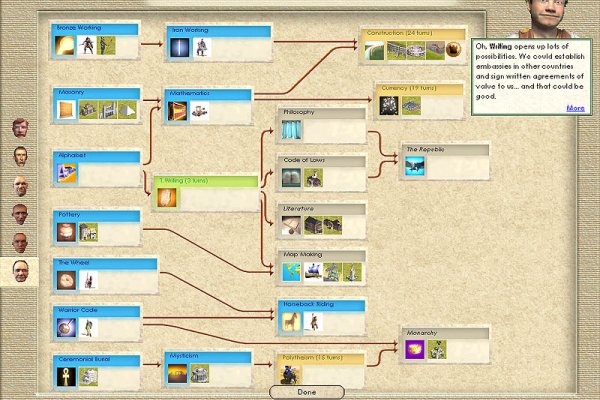This screenshot has width=600, height=400.
Task: Select the Literature library building icon
Action: 313,225
